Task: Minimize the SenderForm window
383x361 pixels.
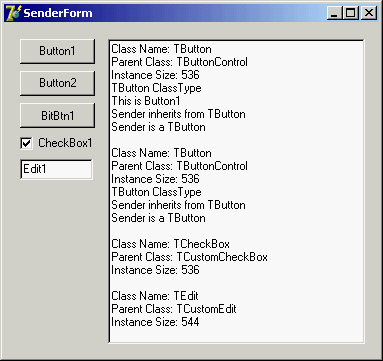Action: tap(334, 13)
